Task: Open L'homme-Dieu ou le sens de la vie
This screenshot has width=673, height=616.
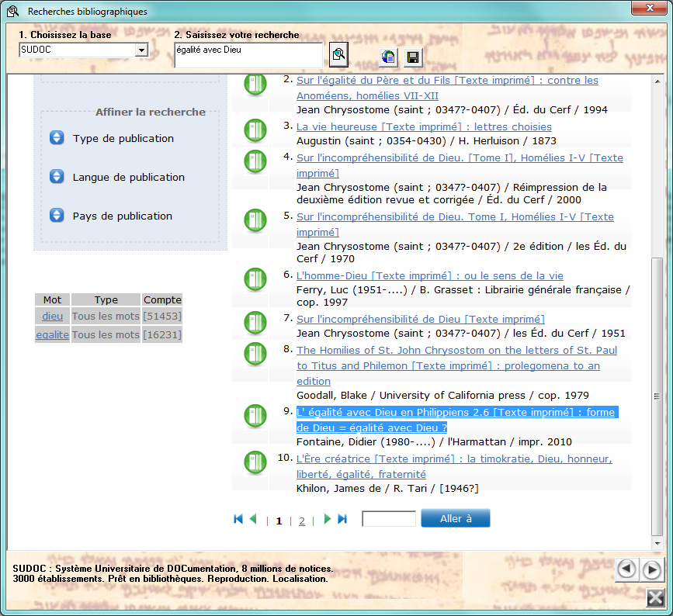Action: 429,276
